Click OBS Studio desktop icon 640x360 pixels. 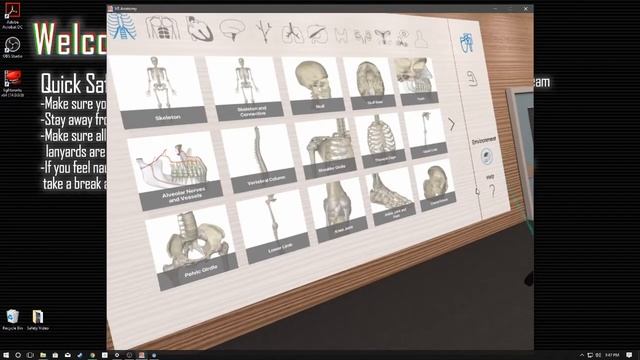[x=12, y=47]
